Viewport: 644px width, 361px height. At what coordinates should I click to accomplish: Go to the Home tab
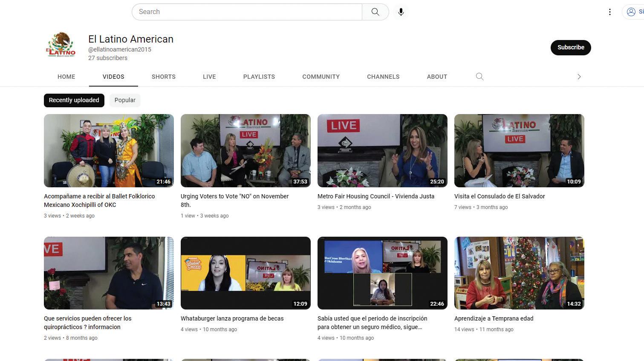click(x=66, y=77)
